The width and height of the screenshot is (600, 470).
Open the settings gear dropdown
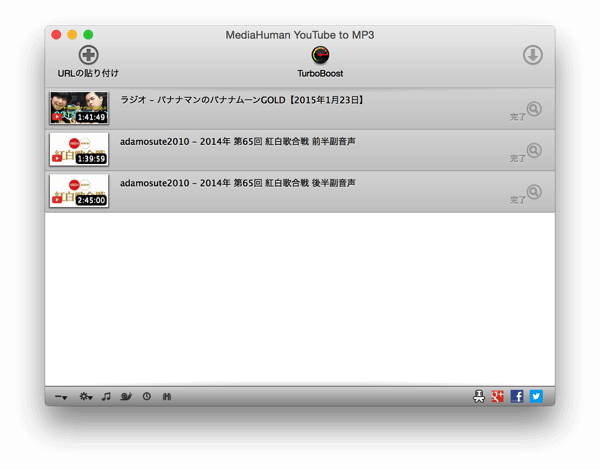click(x=86, y=397)
